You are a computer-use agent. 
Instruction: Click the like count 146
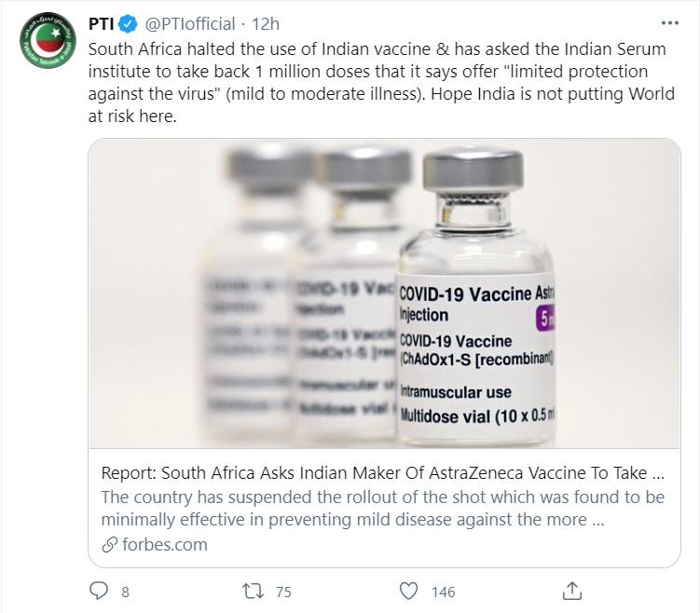(442, 591)
